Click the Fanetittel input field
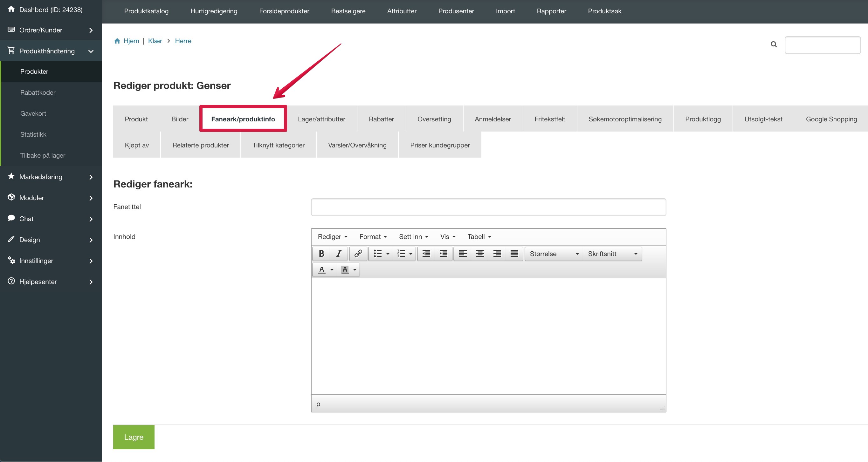 click(x=488, y=207)
